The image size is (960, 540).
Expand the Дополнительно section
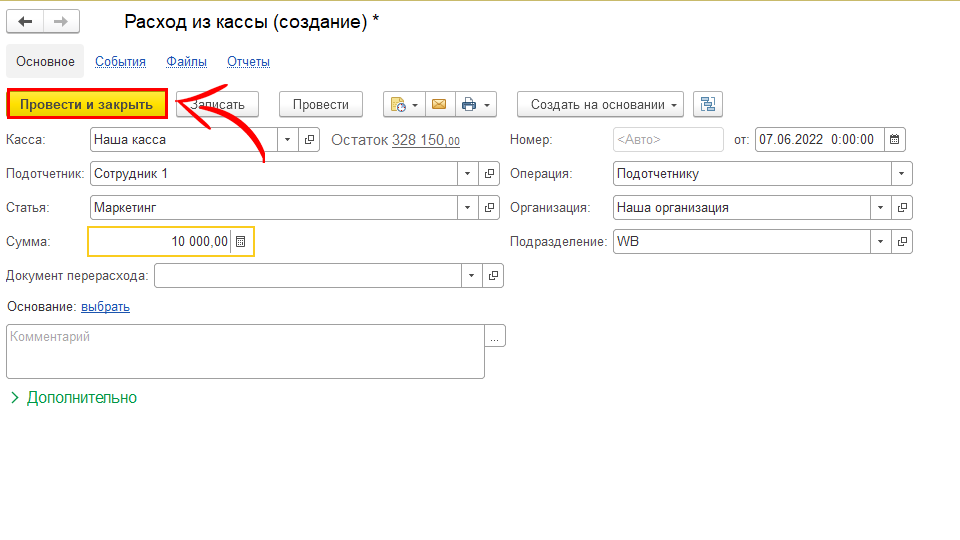pyautogui.click(x=73, y=398)
